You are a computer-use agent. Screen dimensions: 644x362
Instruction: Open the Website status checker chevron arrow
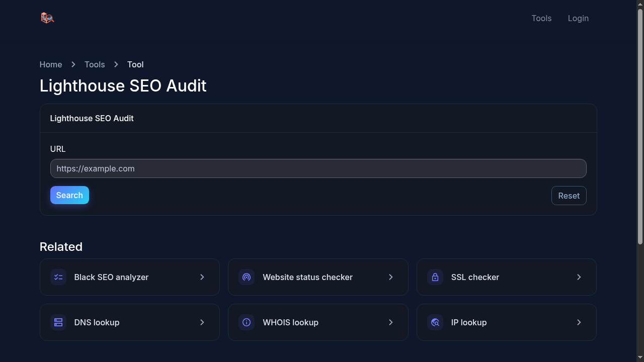tap(391, 277)
